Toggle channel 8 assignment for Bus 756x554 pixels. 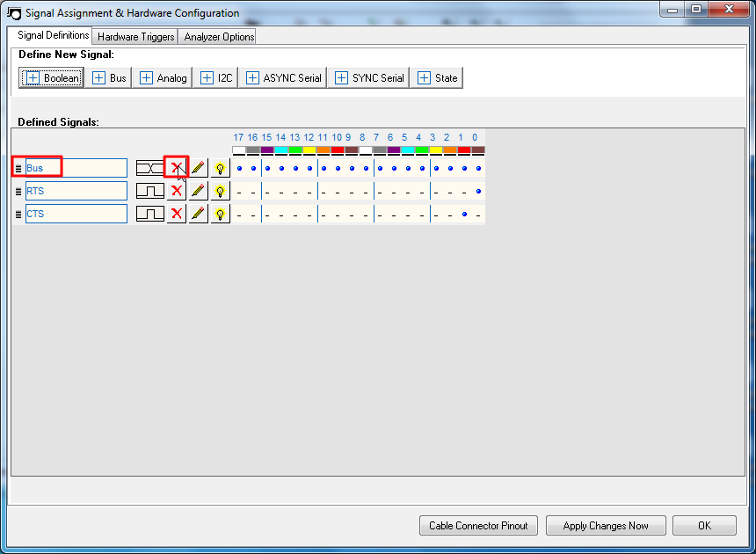(366, 168)
